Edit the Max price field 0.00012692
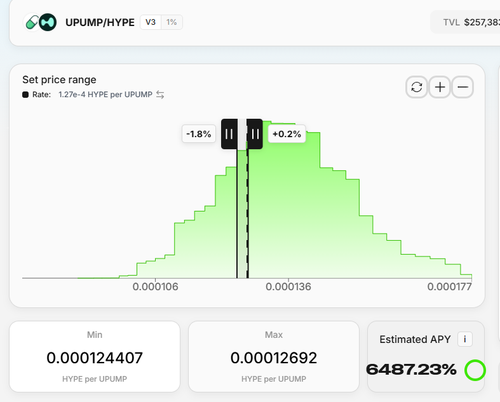This screenshot has width=500, height=402. pyautogui.click(x=274, y=358)
